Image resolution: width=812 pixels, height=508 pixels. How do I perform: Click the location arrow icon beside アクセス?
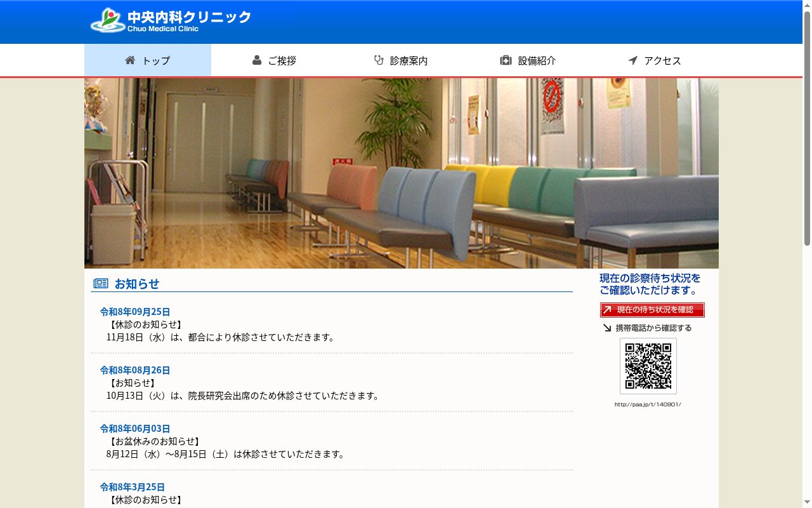coord(632,60)
